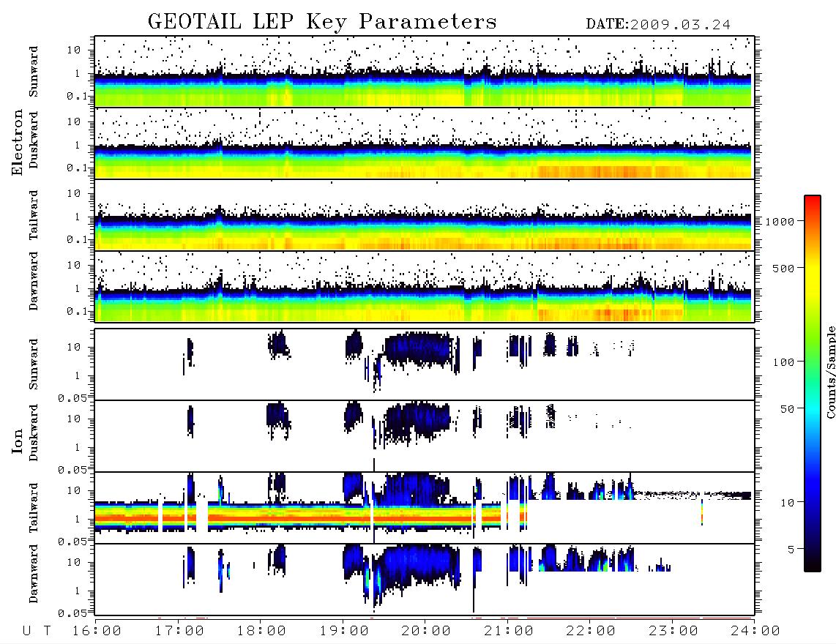Select the Electron "Dawnward" panel label
The width and height of the screenshot is (836, 644).
34,281
